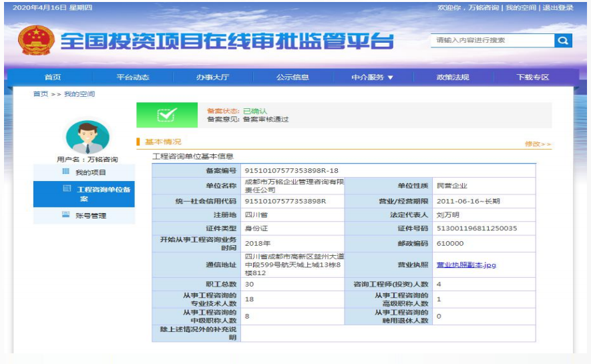The image size is (591, 364).
Task: Click the 修改>> link
Action: tap(538, 144)
